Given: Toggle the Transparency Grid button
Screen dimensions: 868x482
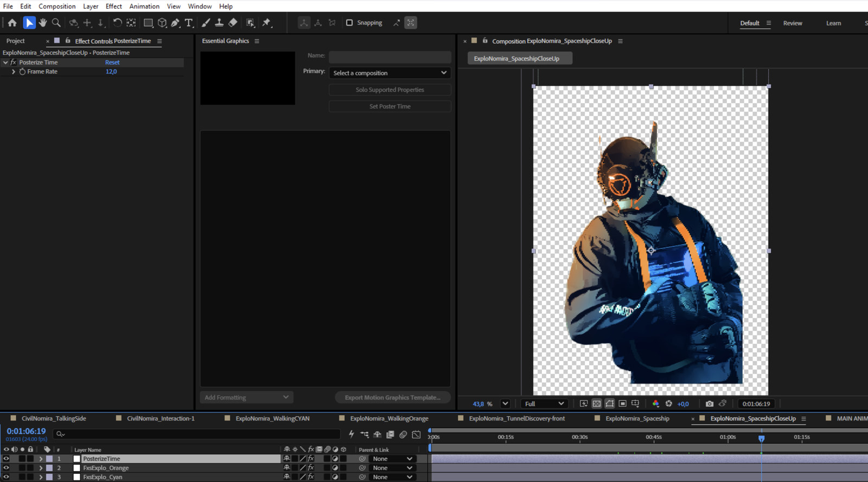Looking at the screenshot, I should point(597,403).
